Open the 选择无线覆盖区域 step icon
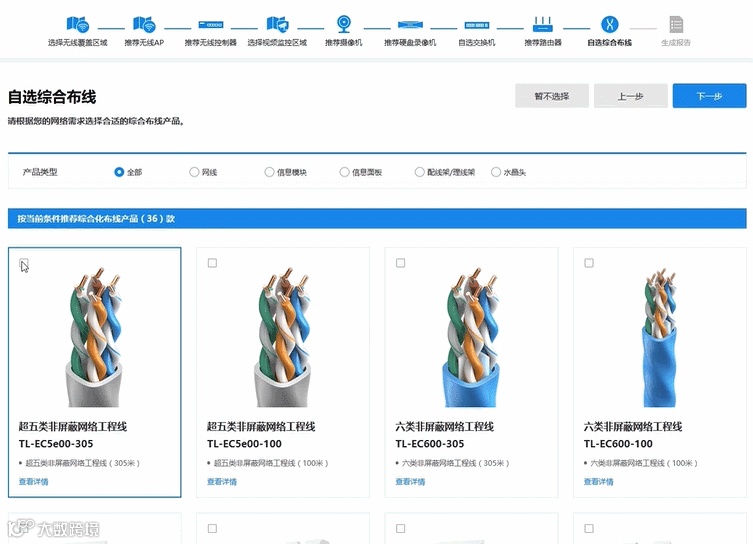Viewport: 753px width, 544px height. pyautogui.click(x=77, y=24)
